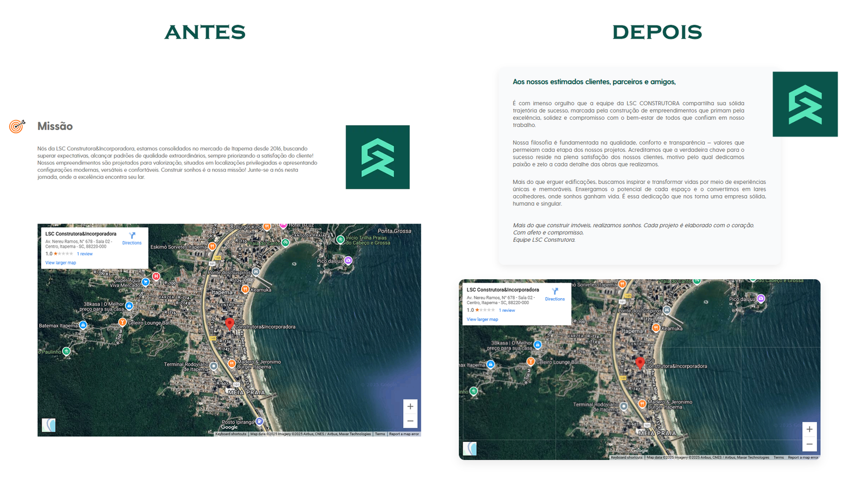Zoom out on the DEPOIS map
This screenshot has height=488, width=868.
[809, 444]
